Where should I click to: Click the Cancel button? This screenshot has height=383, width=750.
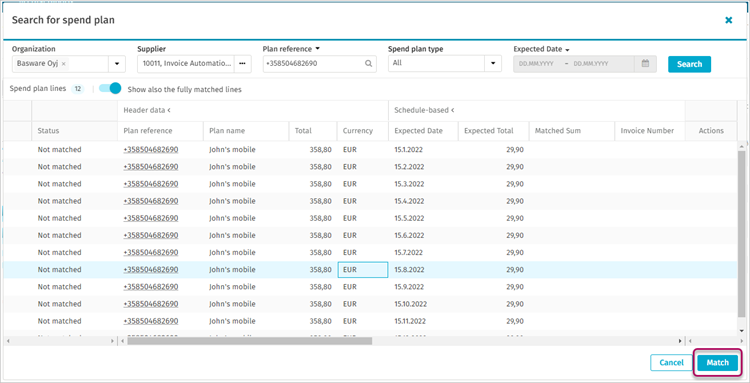(x=672, y=362)
